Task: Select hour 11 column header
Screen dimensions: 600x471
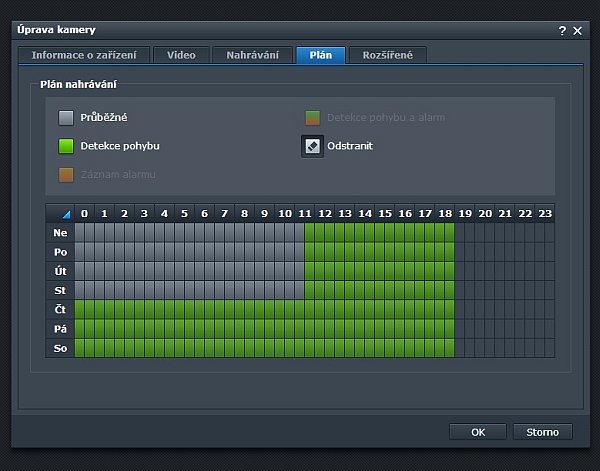Action: coord(305,213)
